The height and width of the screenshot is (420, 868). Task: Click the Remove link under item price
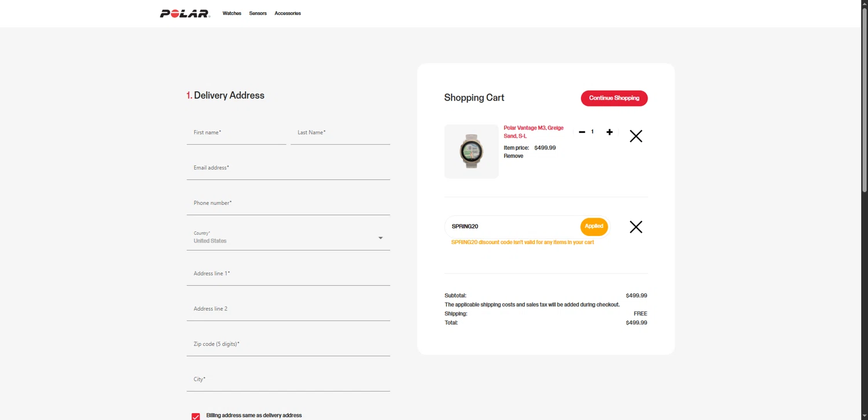point(513,156)
